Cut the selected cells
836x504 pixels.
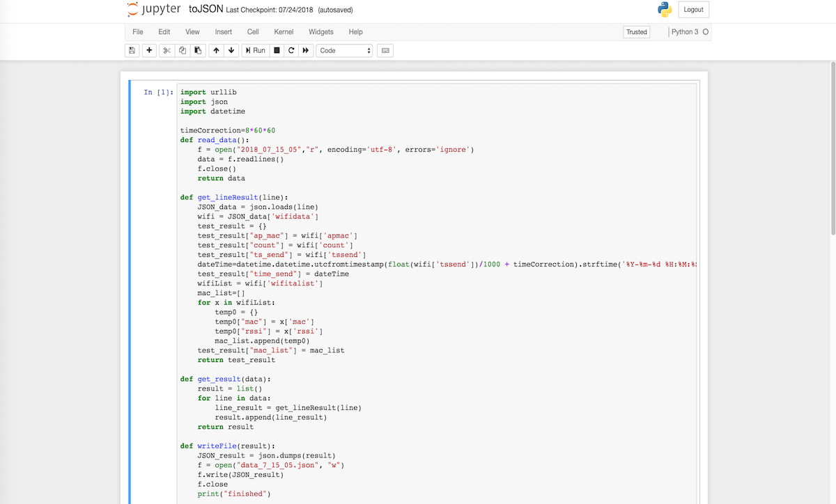point(167,51)
